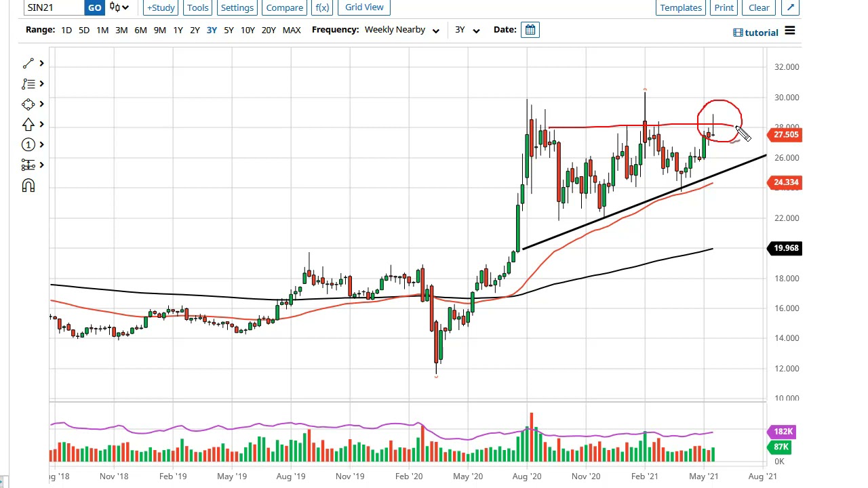Open the candlestick chart type dropdown
The width and height of the screenshot is (868, 488).
click(x=118, y=7)
